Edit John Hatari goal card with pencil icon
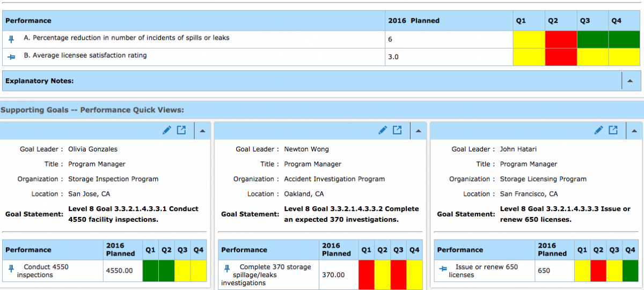This screenshot has height=290, width=644. coord(599,130)
